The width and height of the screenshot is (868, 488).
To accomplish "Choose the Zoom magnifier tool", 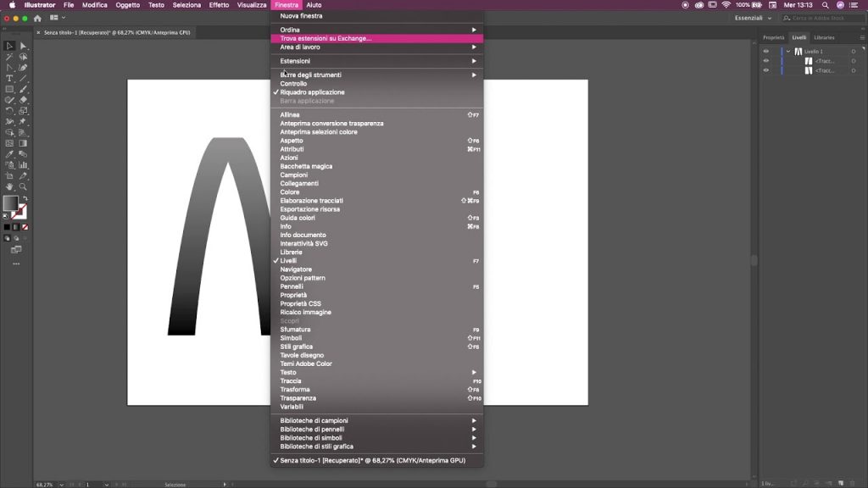I will coord(23,186).
